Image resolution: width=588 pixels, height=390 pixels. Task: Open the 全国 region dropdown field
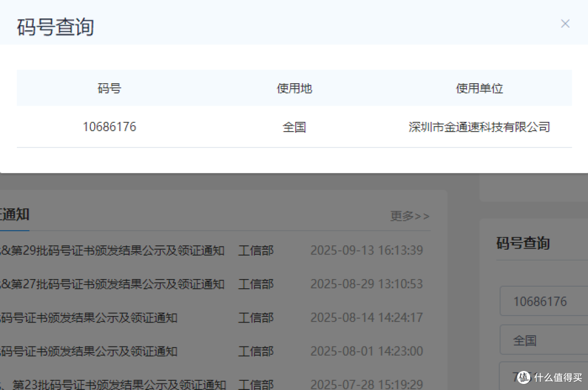tap(544, 340)
